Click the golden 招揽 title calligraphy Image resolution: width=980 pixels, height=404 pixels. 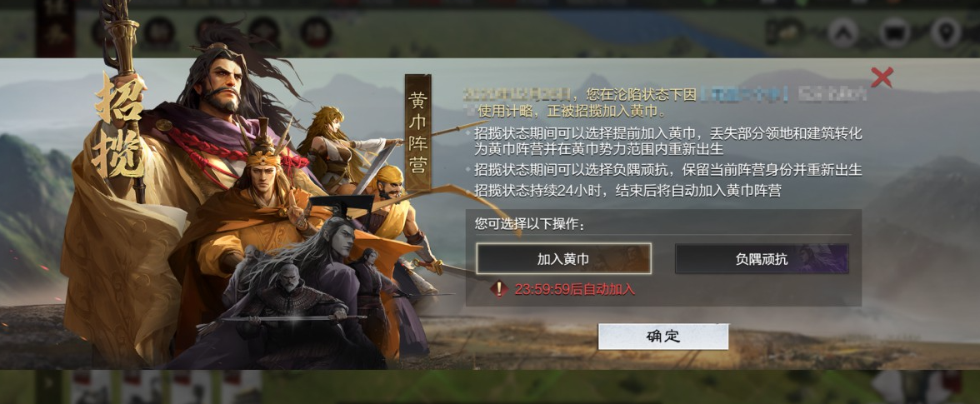click(x=120, y=126)
